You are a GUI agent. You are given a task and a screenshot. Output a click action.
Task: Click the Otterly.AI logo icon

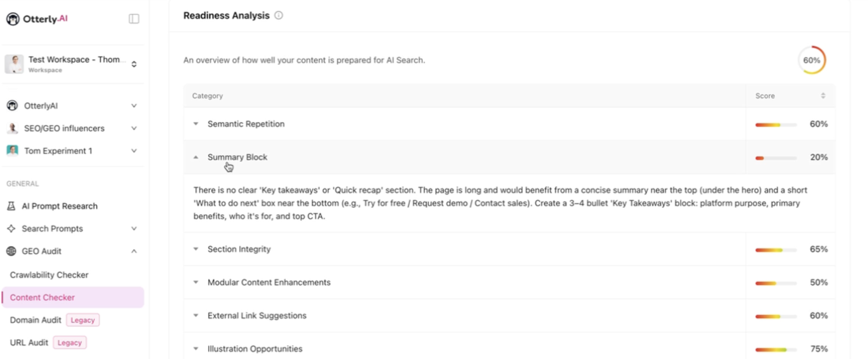[12, 19]
